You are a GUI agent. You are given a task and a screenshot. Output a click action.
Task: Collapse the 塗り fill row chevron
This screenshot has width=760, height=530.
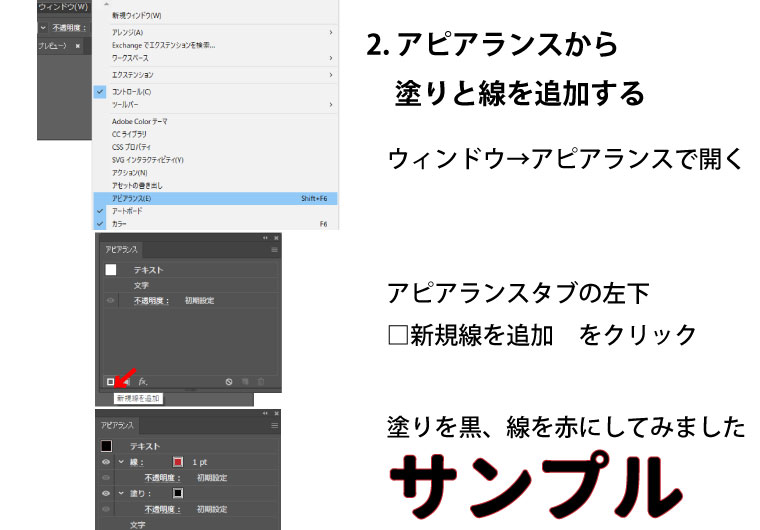pyautogui.click(x=119, y=492)
